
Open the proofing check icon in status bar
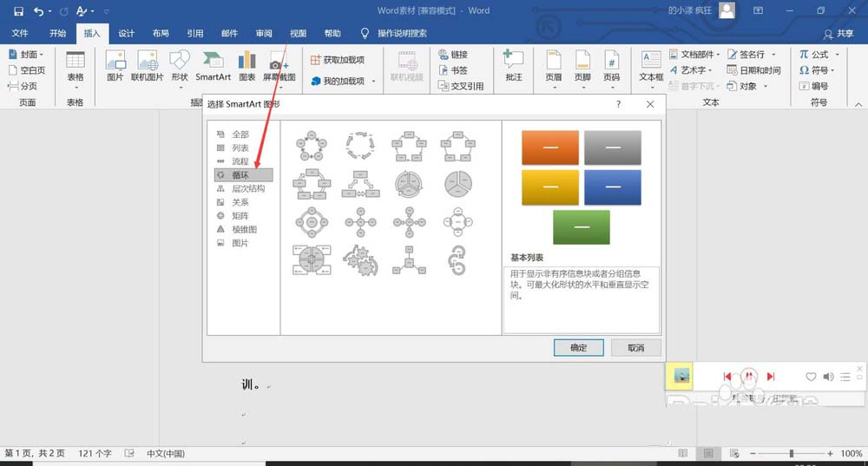(x=129, y=453)
